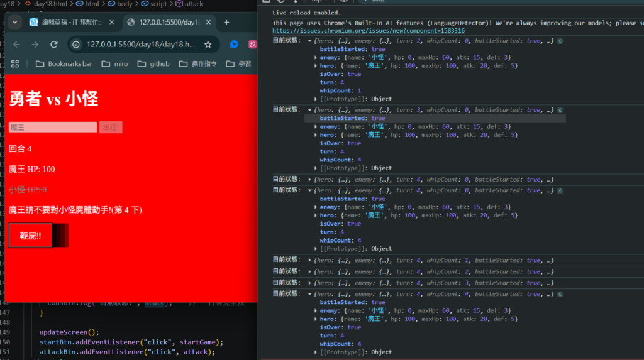Select body element in VS Code breadcrumb
Image resolution: width=644 pixels, height=360 pixels.
[120, 4]
